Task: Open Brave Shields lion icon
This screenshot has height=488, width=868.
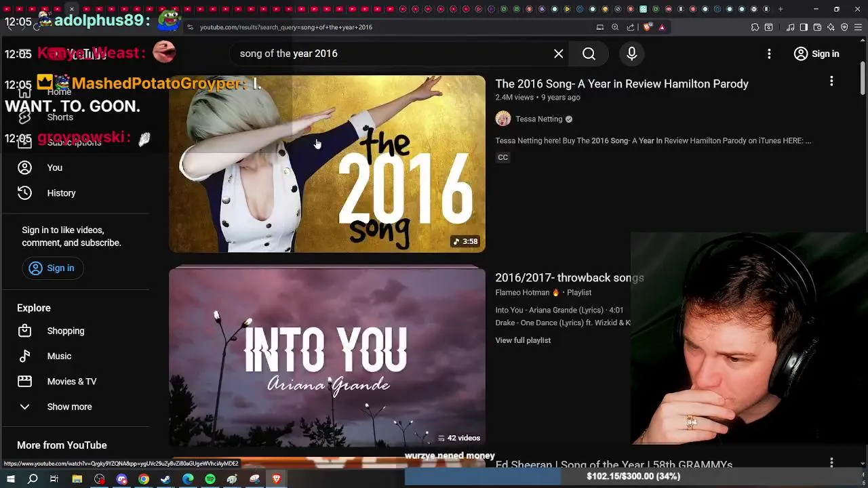Action: point(647,27)
